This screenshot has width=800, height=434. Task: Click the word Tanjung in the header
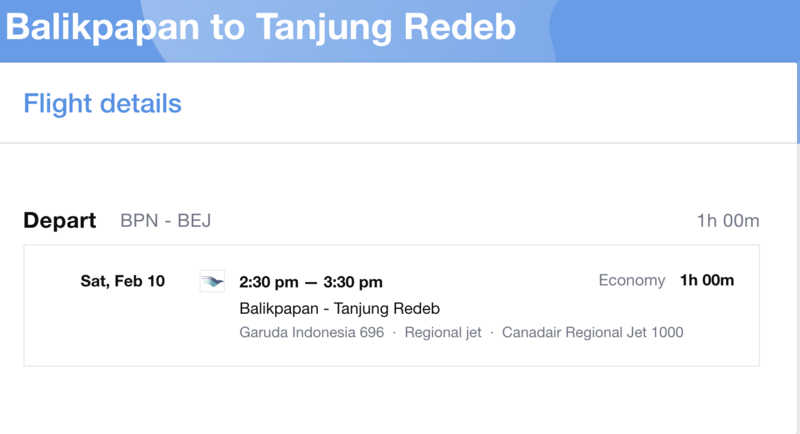coord(323,27)
